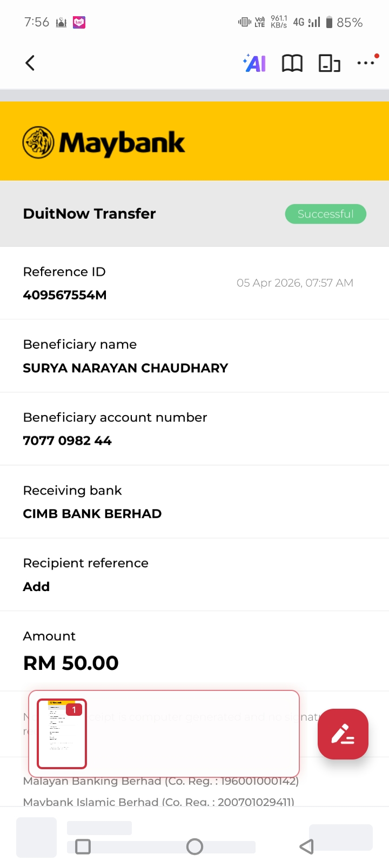The height and width of the screenshot is (868, 389).
Task: Tap the Maybank tiger logo
Action: [x=39, y=143]
